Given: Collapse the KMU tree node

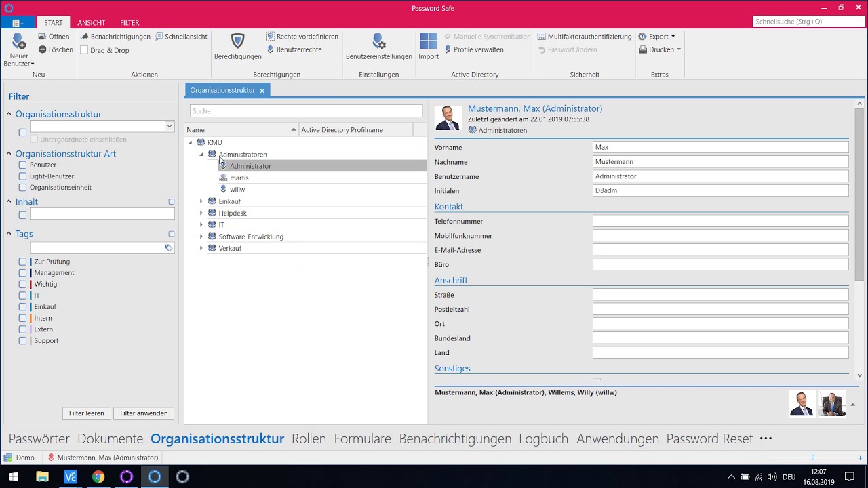Looking at the screenshot, I should 191,143.
